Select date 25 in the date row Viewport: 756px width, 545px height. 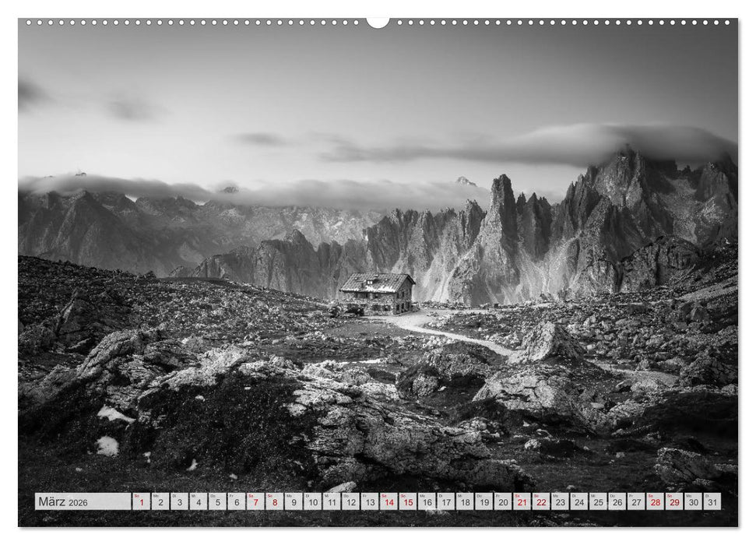point(596,505)
